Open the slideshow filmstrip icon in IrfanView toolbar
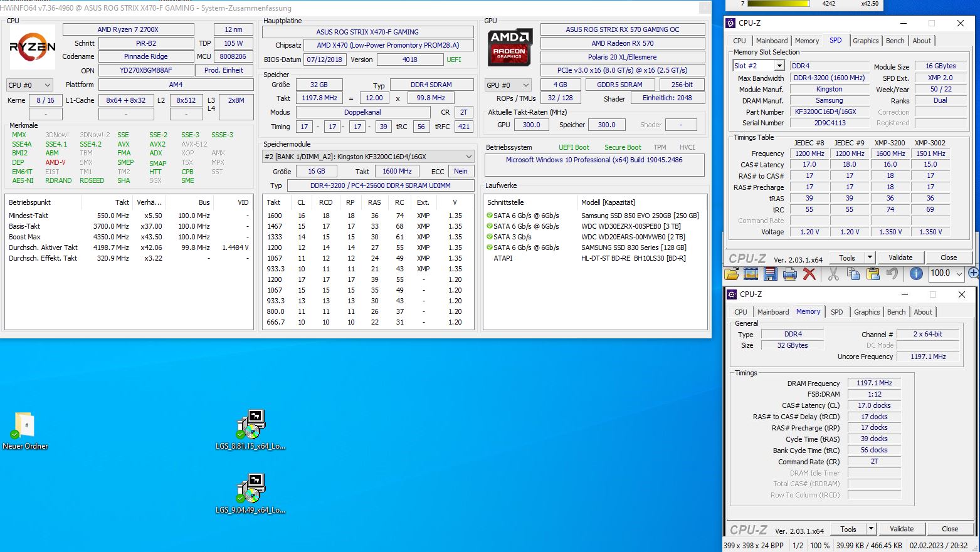The height and width of the screenshot is (552, 980). point(751,274)
